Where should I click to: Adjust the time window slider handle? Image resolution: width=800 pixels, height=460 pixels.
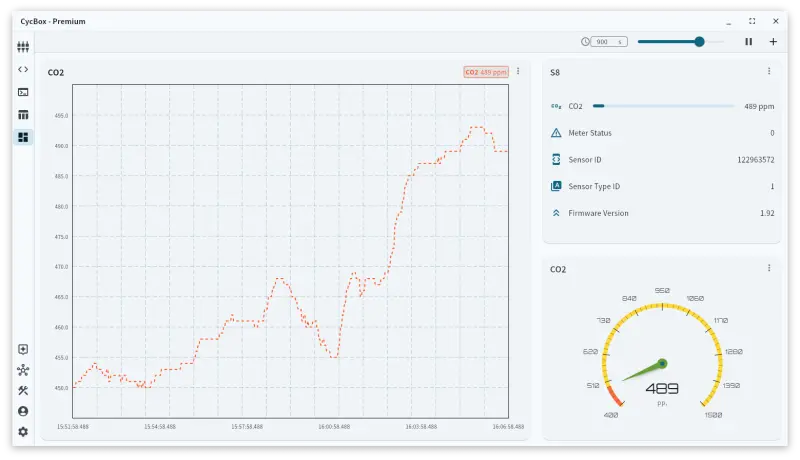tap(699, 42)
